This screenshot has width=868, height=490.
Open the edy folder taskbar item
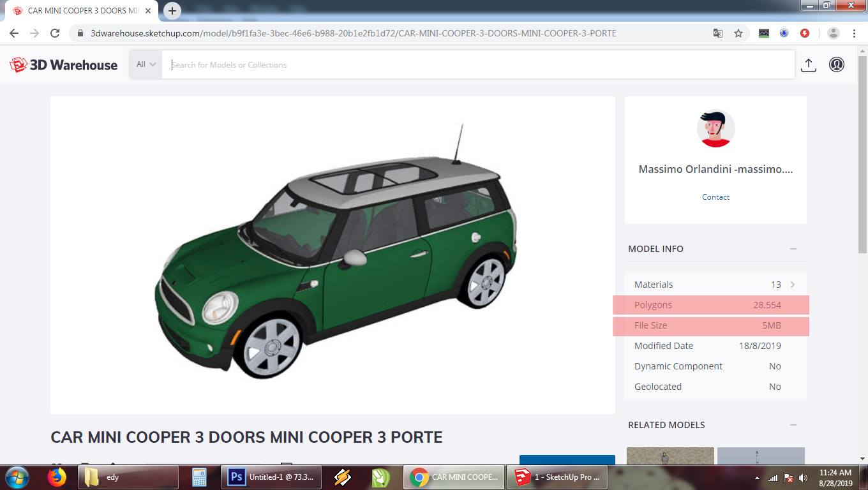pos(128,477)
